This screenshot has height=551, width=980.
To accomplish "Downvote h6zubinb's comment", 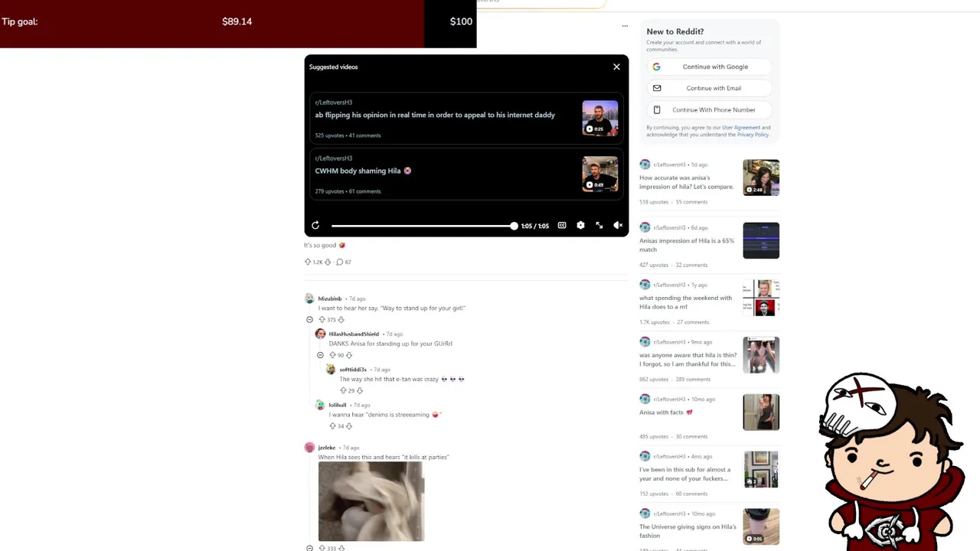I will coord(341,320).
